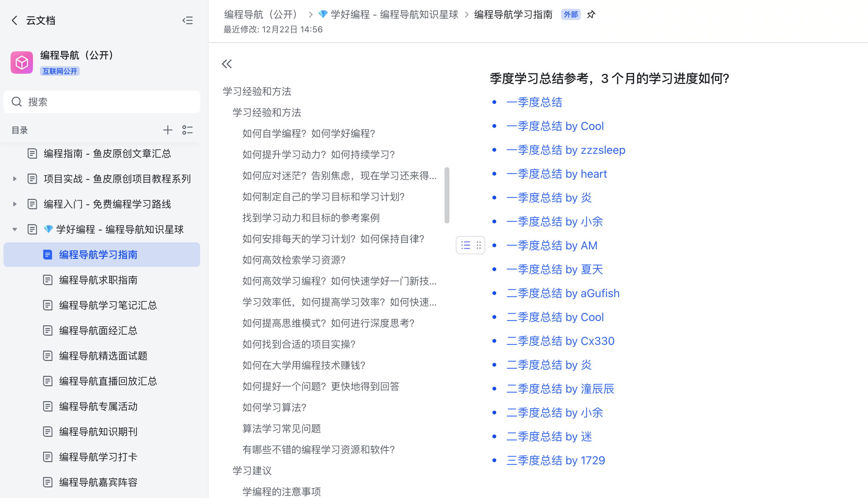Jump to outline item 如何找到合适的项目实操？

(299, 344)
